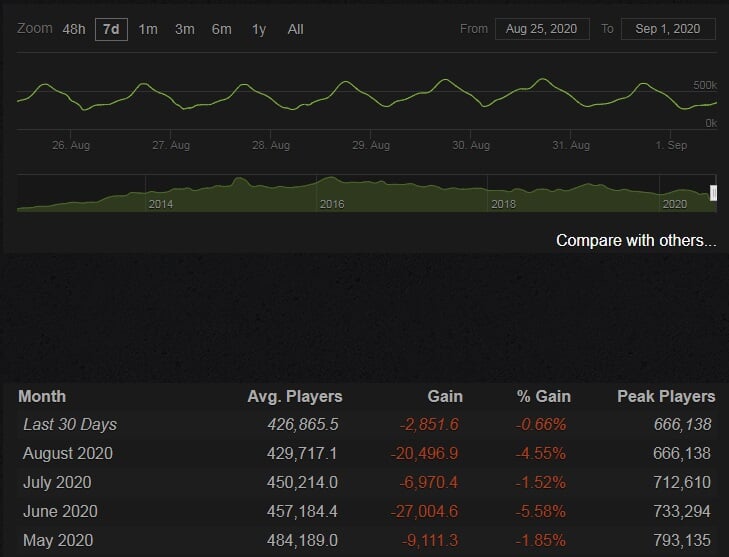Show All time zoom range

point(295,29)
